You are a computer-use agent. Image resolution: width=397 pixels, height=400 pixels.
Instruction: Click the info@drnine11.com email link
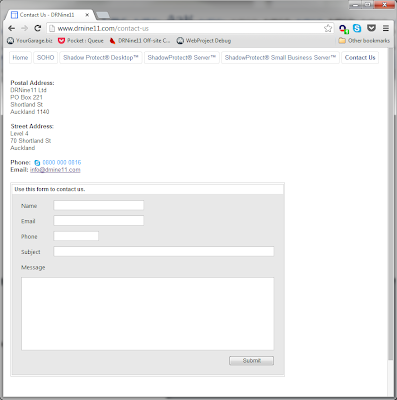55,170
